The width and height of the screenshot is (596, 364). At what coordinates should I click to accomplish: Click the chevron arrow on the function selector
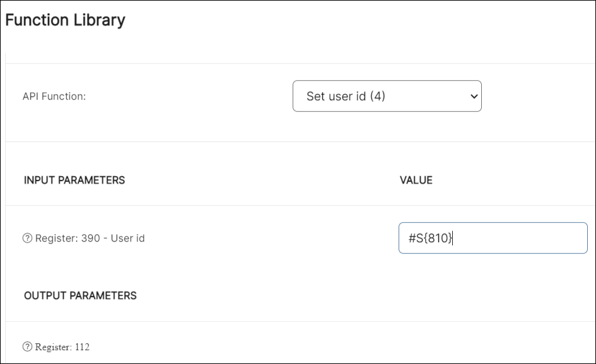(474, 97)
